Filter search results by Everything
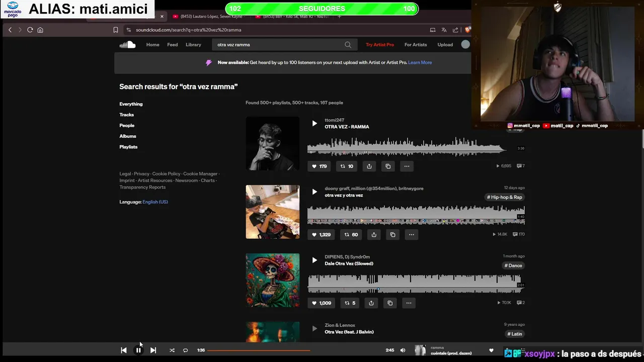 tap(131, 104)
